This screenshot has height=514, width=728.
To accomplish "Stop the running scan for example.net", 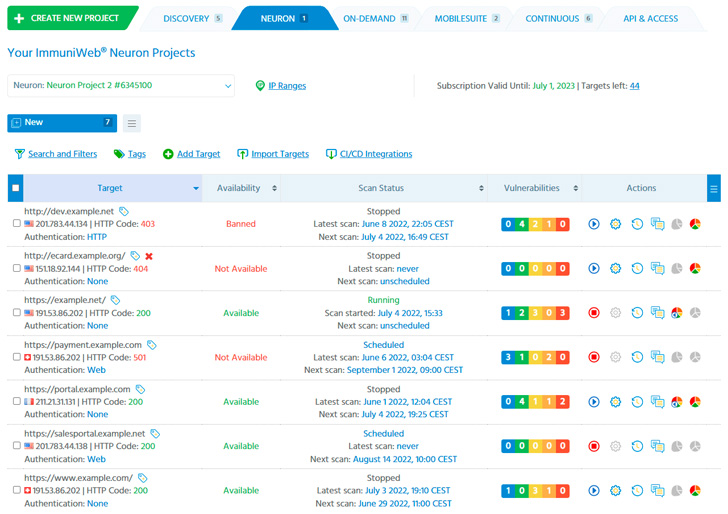I will point(593,313).
